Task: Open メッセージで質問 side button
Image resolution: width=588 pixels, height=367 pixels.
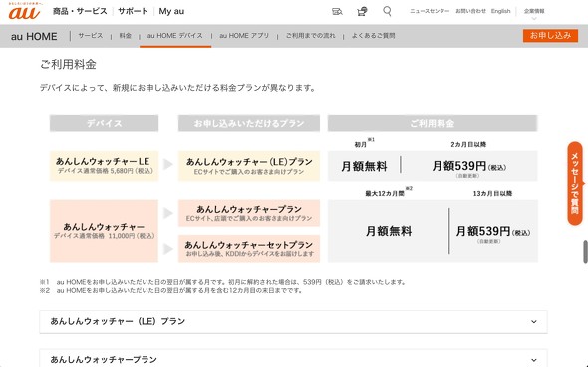Action: (x=575, y=183)
